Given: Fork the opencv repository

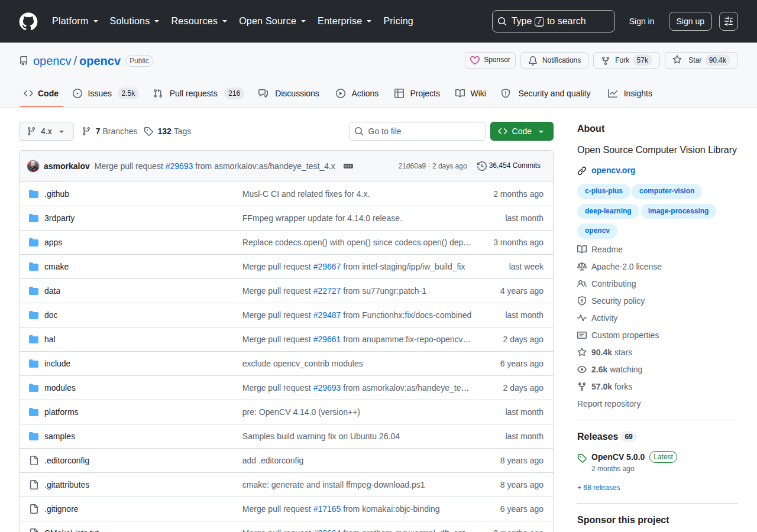Looking at the screenshot, I should [x=626, y=60].
